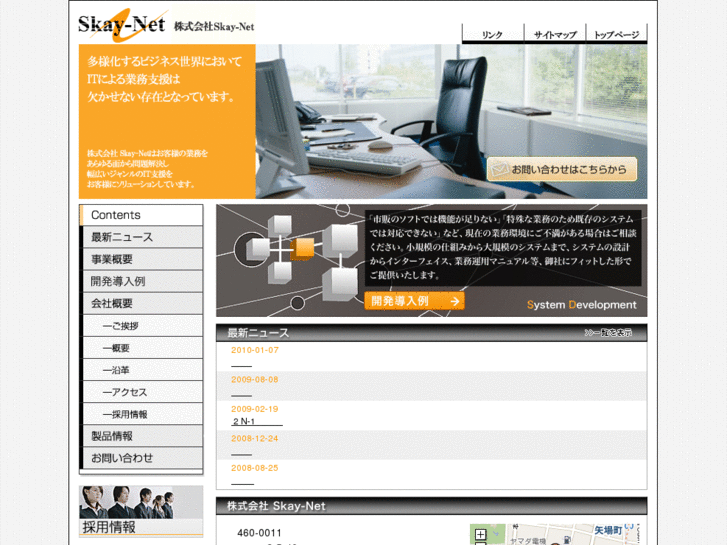The width and height of the screenshot is (727, 545).
Task: Click the postal code 460-0011 text
Action: (x=259, y=533)
